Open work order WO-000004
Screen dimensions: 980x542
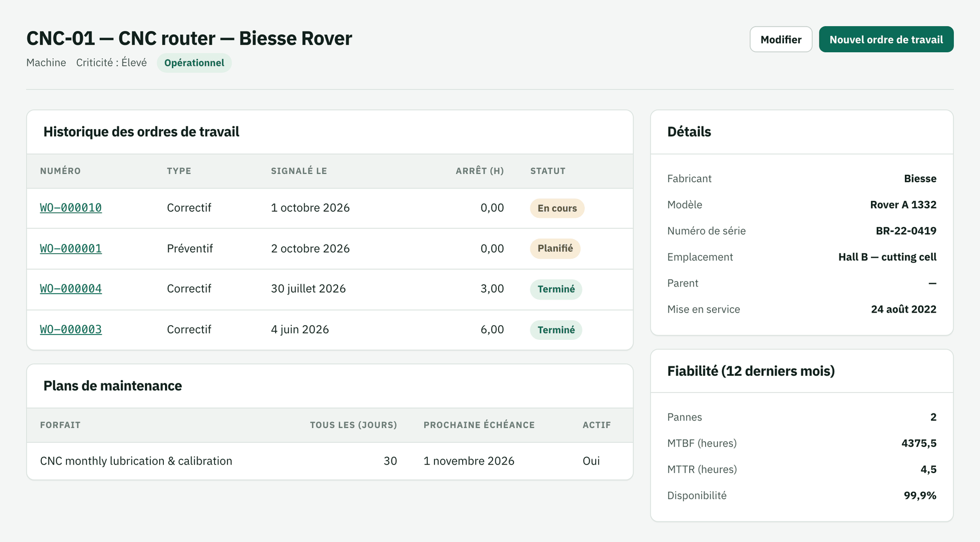click(71, 289)
